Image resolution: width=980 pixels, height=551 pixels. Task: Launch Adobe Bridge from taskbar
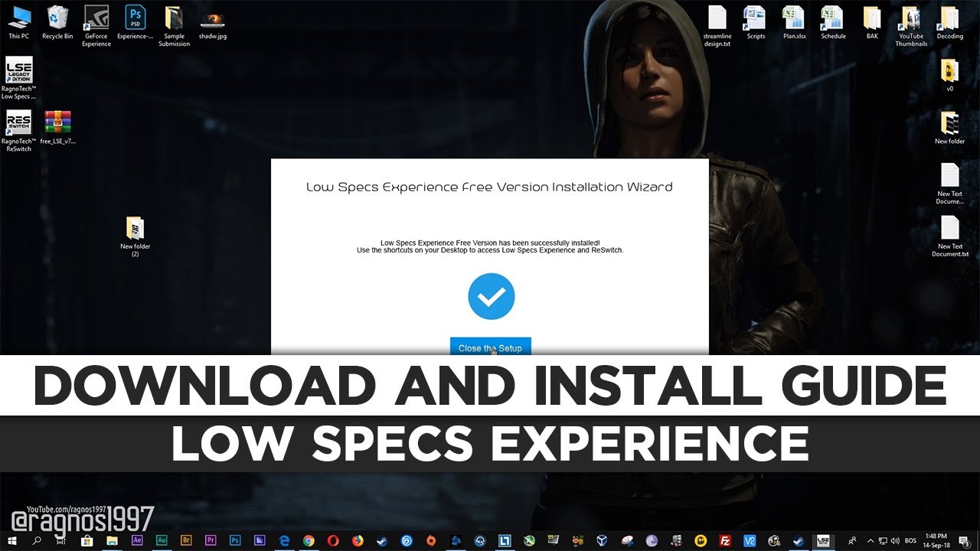point(186,540)
